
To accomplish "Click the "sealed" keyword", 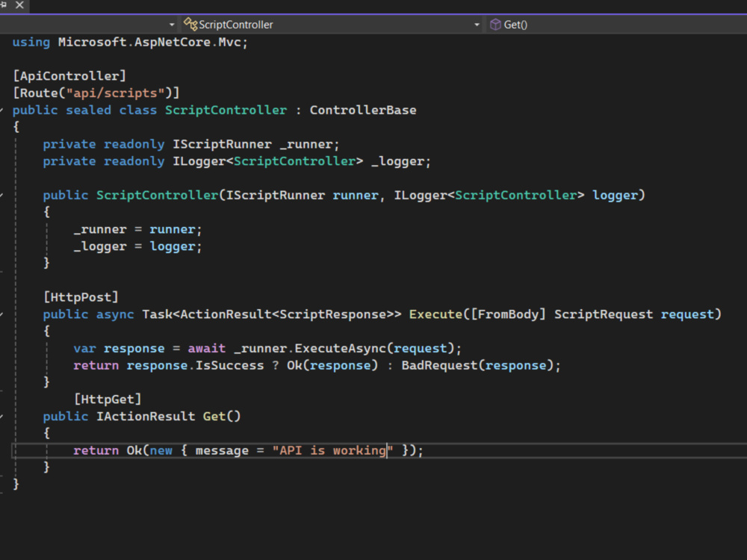I will [x=88, y=110].
